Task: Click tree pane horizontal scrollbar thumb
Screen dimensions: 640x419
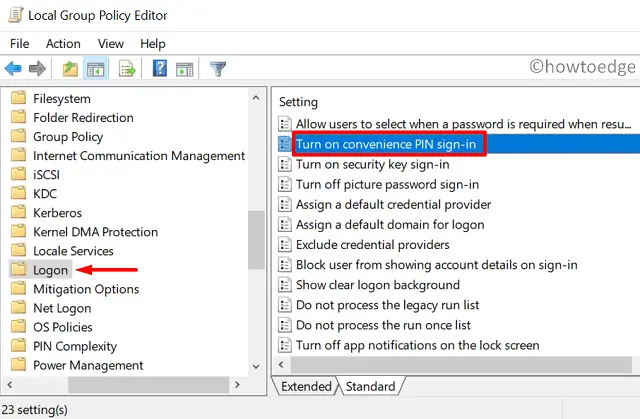Action: tap(149, 385)
